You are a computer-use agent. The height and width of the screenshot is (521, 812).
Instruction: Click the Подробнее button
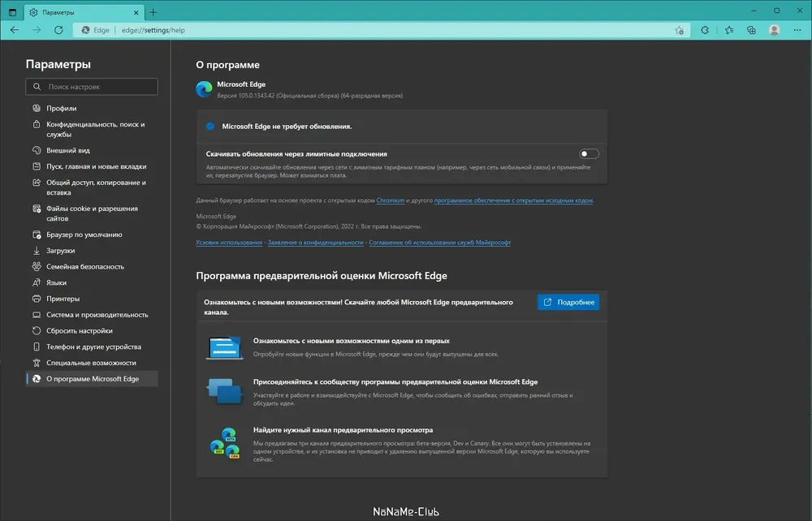pyautogui.click(x=568, y=302)
